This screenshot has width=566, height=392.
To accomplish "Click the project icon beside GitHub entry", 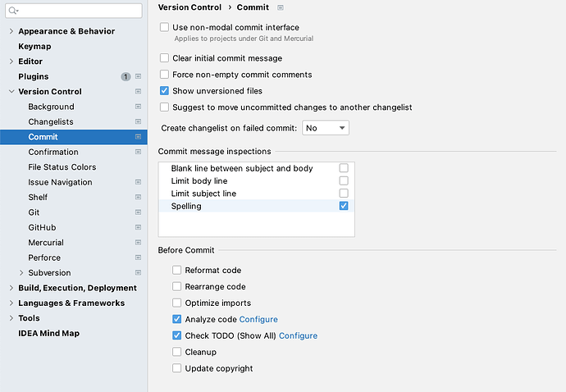I will pyautogui.click(x=138, y=227).
